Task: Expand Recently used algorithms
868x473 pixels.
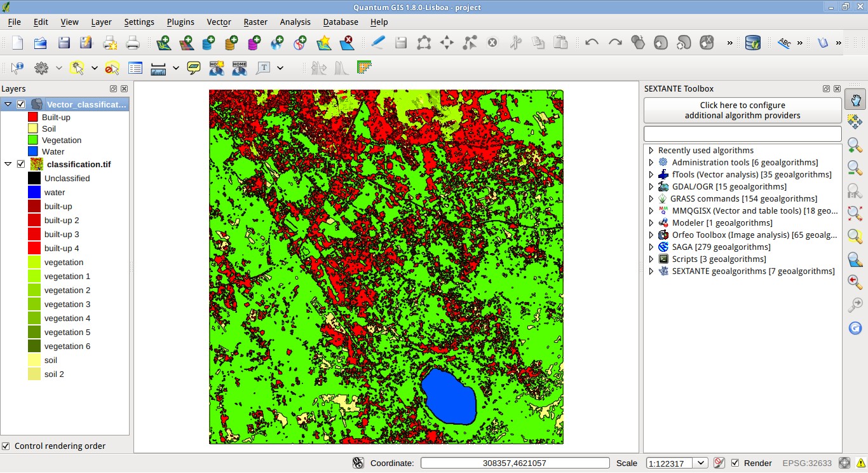Action: (x=651, y=151)
